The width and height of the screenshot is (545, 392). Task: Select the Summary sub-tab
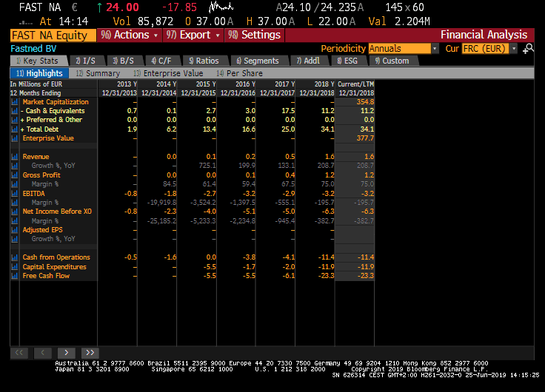point(98,73)
